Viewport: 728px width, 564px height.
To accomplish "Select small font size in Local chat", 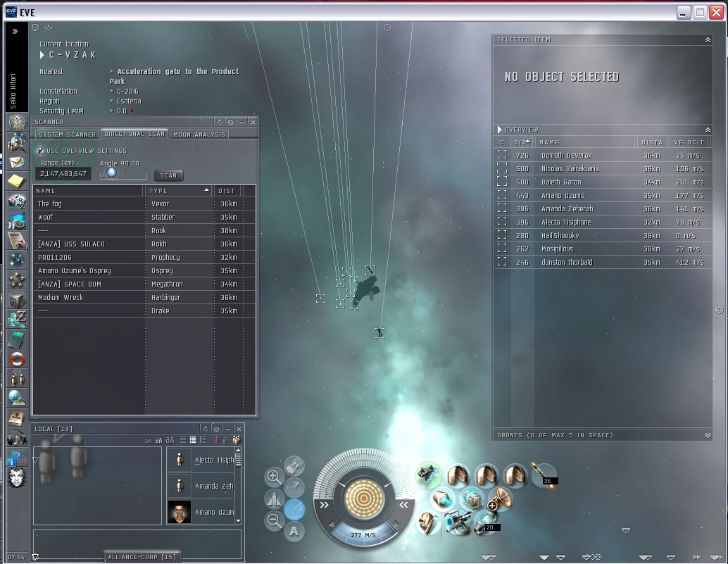I will tap(148, 441).
